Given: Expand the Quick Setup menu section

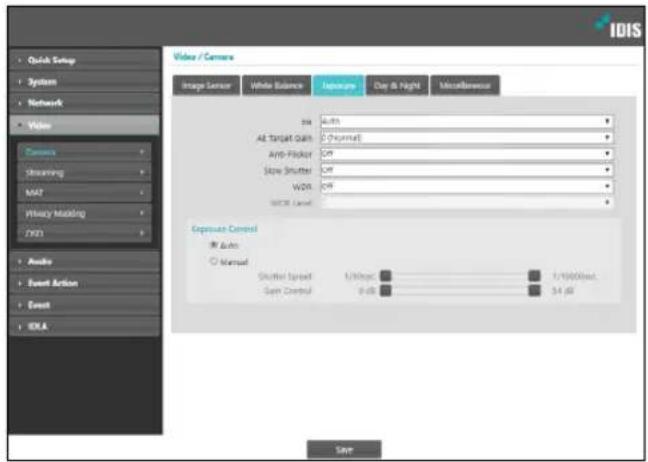Looking at the screenshot, I should tap(84, 60).
